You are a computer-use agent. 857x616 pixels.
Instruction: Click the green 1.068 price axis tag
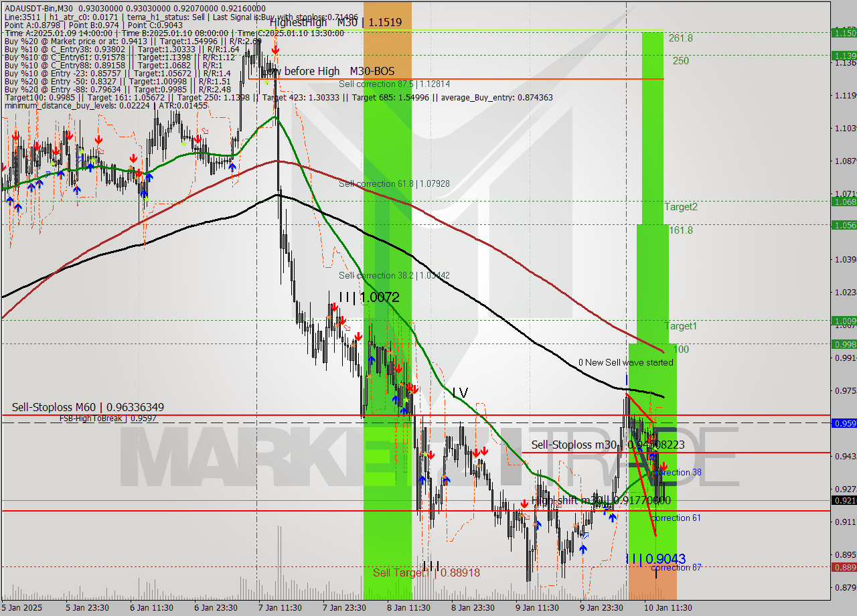click(844, 201)
